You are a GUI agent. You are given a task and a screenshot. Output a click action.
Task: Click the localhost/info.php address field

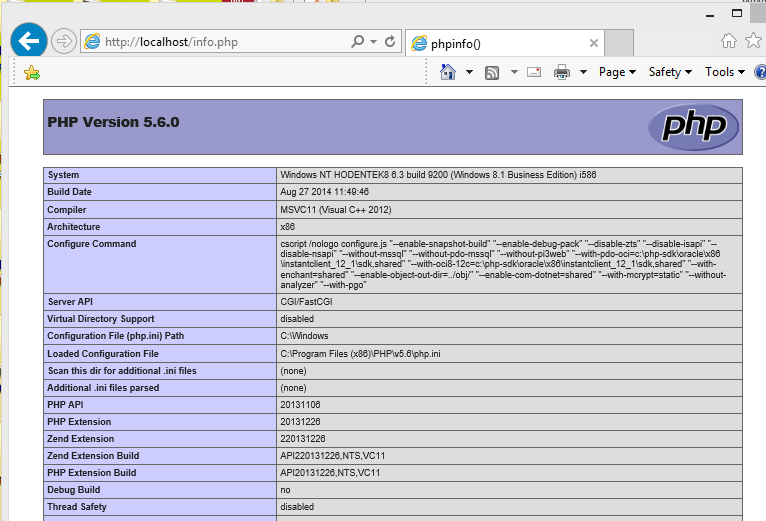215,42
